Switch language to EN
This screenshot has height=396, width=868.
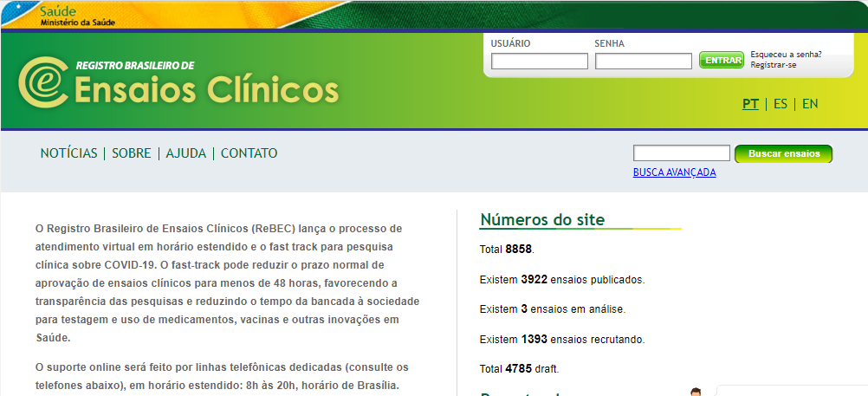click(x=810, y=104)
